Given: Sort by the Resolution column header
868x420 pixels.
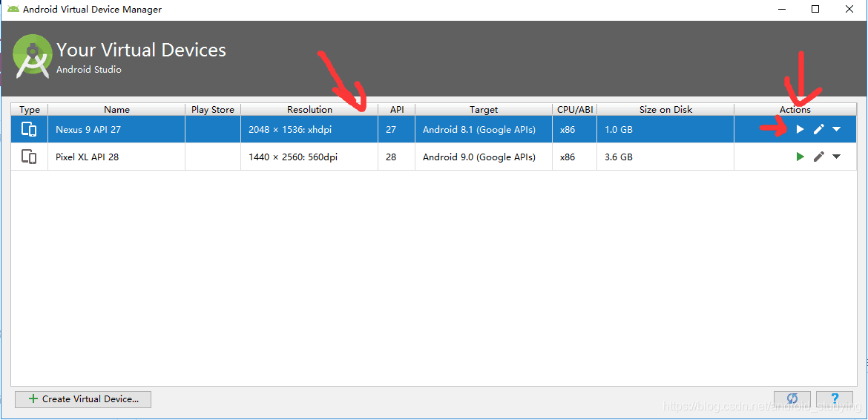Looking at the screenshot, I should pyautogui.click(x=309, y=110).
